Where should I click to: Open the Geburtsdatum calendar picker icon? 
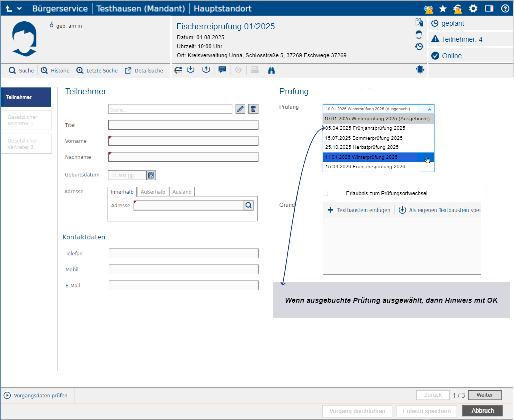pos(151,175)
